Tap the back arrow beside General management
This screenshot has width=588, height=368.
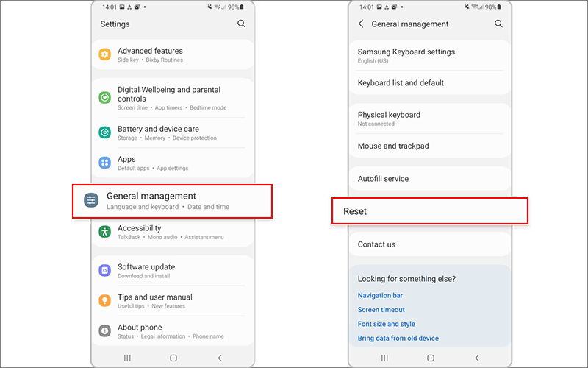coord(361,24)
